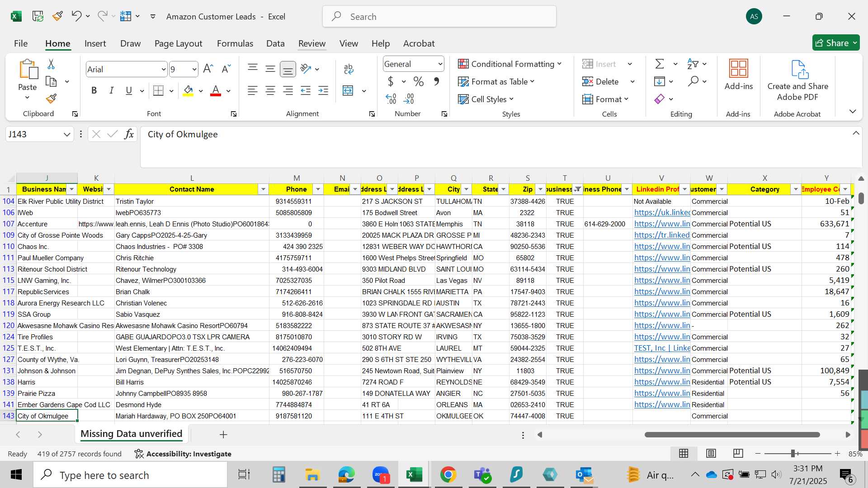Click the Search box in title bar
Viewport: 868px width, 488px height.
(x=439, y=17)
